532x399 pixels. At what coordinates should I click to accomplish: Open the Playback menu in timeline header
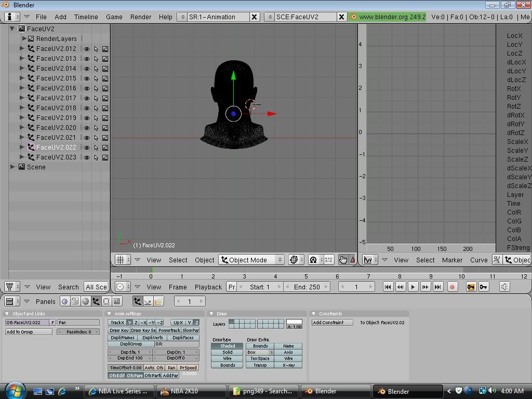pyautogui.click(x=208, y=287)
